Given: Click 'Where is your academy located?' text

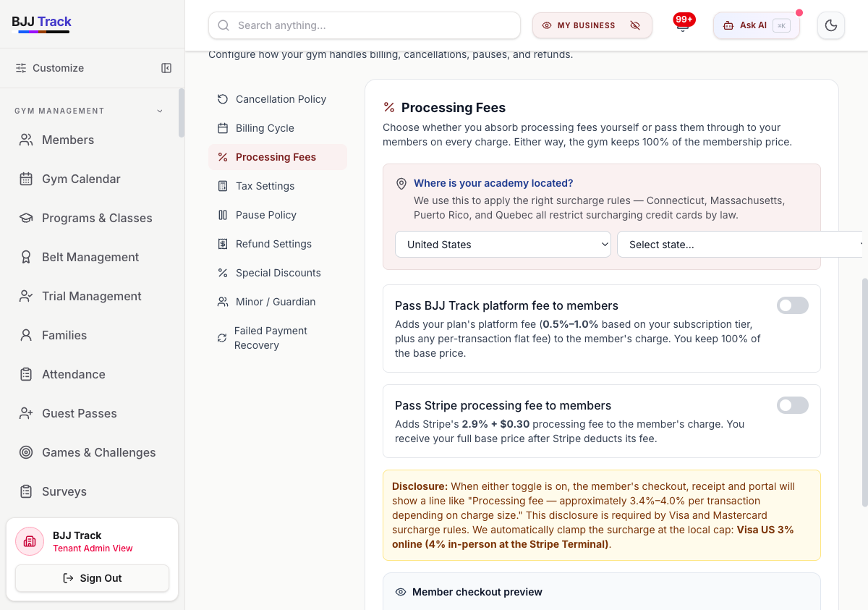Looking at the screenshot, I should 493,184.
